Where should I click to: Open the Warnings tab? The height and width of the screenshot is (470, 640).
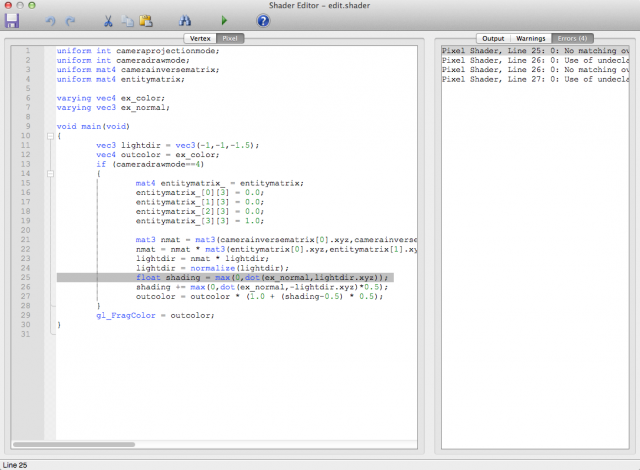point(529,38)
